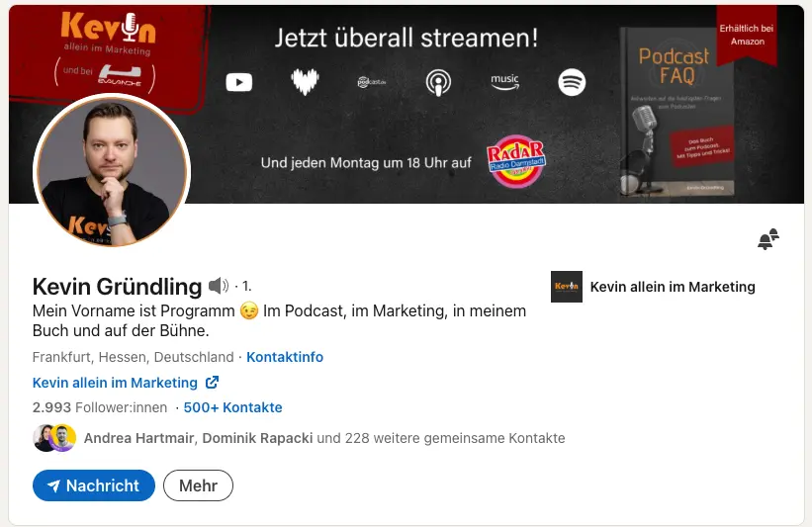Open the Kevin allein im Marketing website link

(115, 383)
